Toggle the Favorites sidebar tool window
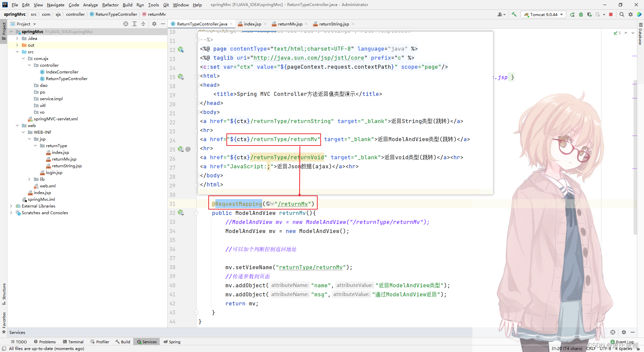This screenshot has height=352, width=644. (x=4, y=323)
